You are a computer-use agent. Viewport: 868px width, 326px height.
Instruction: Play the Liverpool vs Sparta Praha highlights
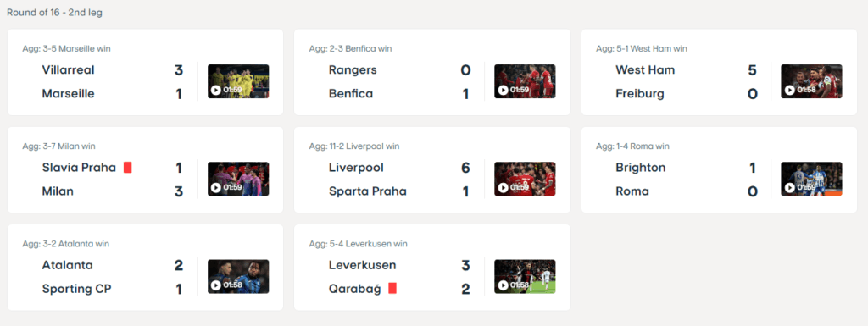525,179
